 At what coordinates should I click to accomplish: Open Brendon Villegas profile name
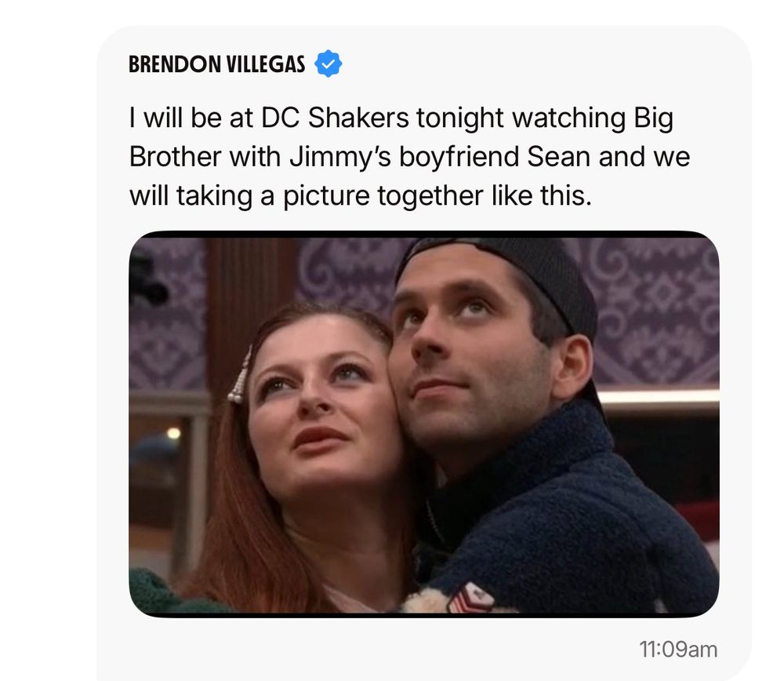[x=216, y=64]
